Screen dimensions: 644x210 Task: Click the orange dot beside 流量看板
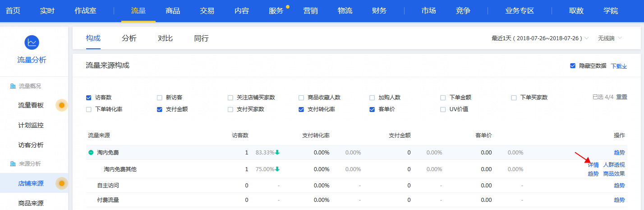point(62,105)
